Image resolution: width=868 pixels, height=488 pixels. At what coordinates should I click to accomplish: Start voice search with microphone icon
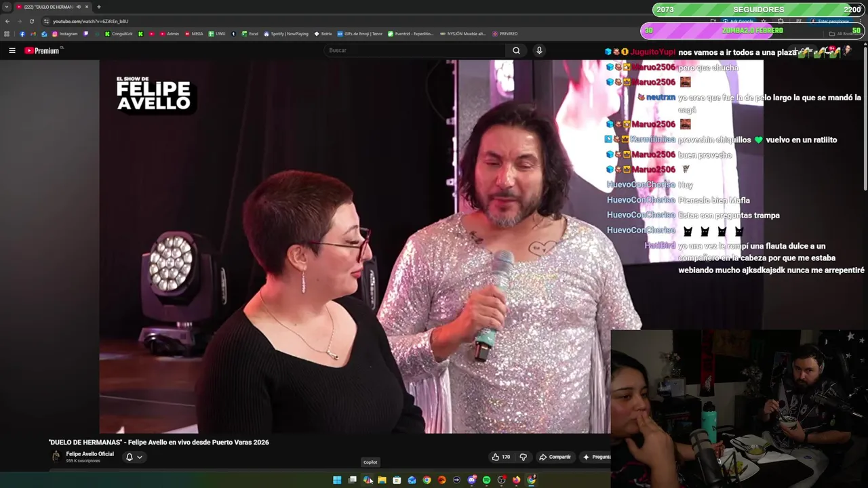click(x=539, y=50)
